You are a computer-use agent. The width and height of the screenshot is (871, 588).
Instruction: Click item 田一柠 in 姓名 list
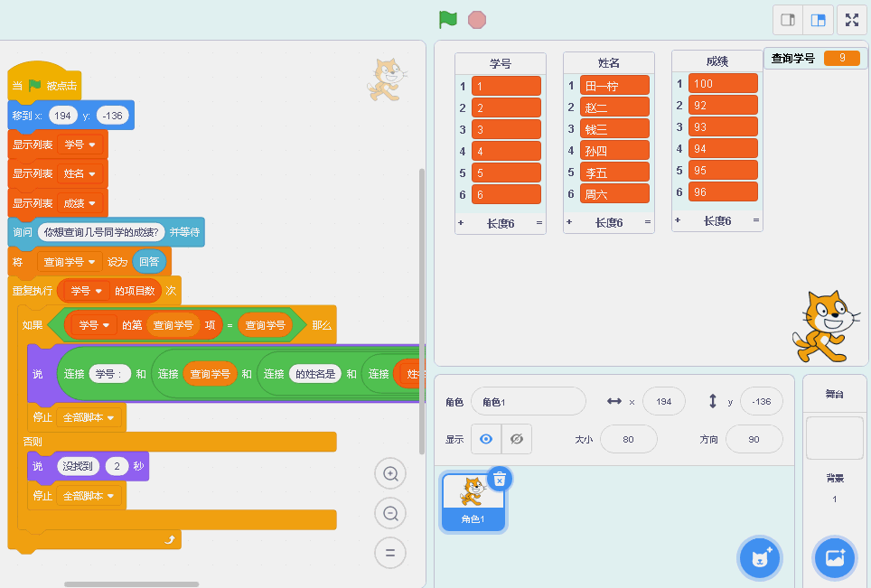coord(614,86)
